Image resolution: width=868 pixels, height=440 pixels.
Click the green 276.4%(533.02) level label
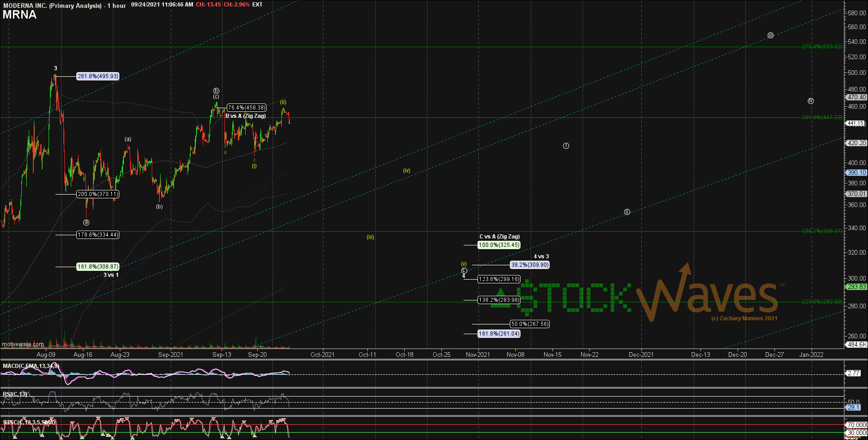click(x=822, y=47)
